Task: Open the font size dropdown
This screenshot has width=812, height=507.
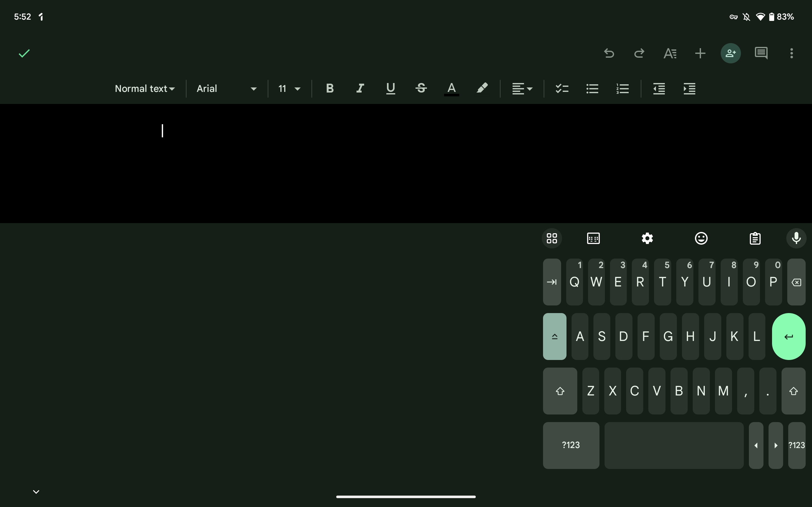Action: (x=289, y=88)
